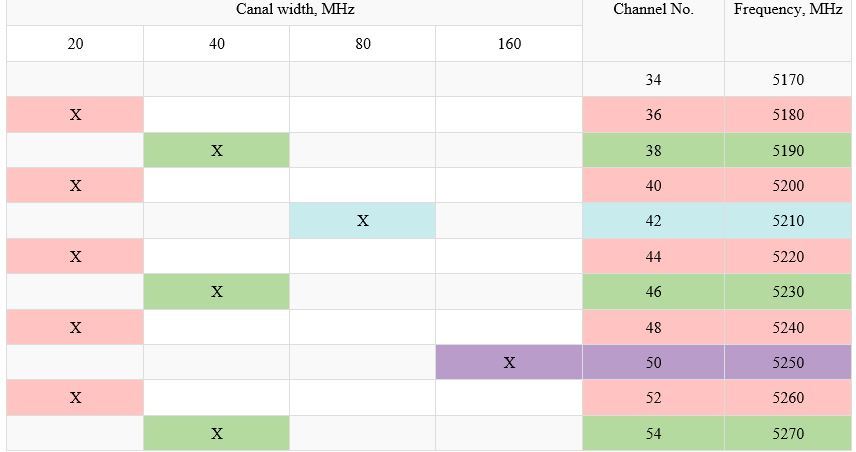The width and height of the screenshot is (856, 452).
Task: Click the "Frequency, MHz" column header
Action: pyautogui.click(x=788, y=9)
